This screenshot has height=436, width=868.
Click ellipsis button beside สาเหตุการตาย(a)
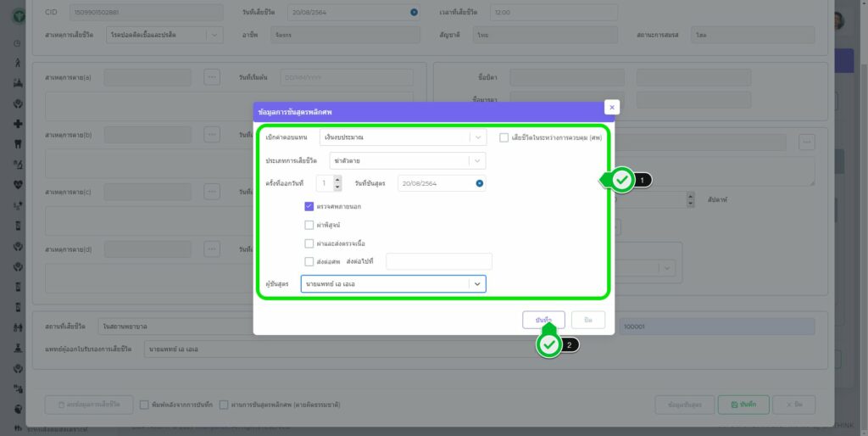click(212, 77)
